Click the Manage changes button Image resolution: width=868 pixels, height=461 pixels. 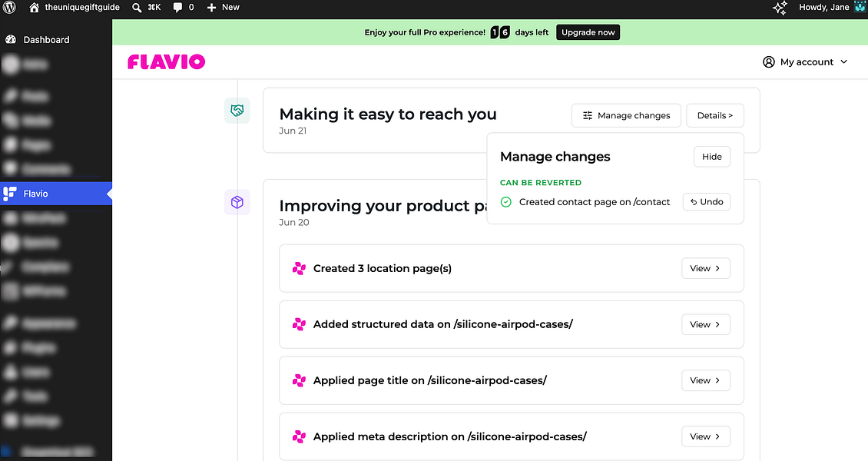click(626, 116)
